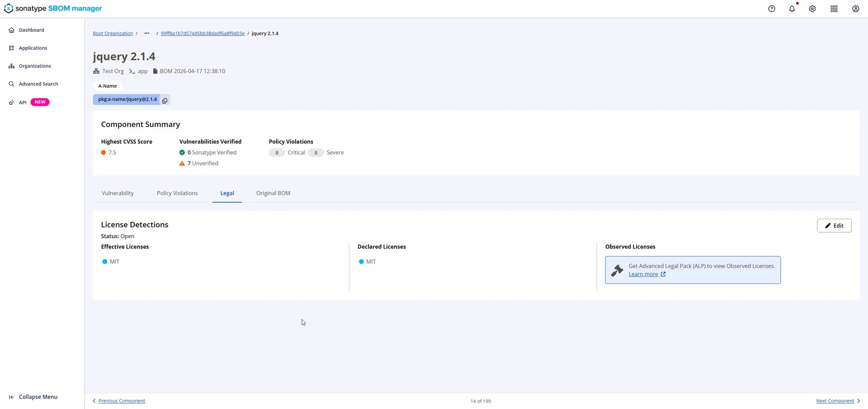Select the Legal tab
The height and width of the screenshot is (409, 868).
tap(227, 193)
